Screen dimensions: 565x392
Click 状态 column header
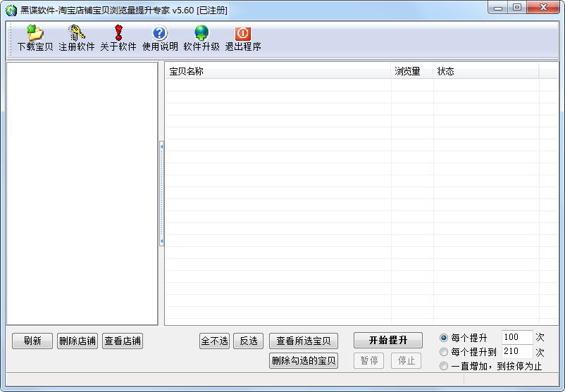[485, 71]
